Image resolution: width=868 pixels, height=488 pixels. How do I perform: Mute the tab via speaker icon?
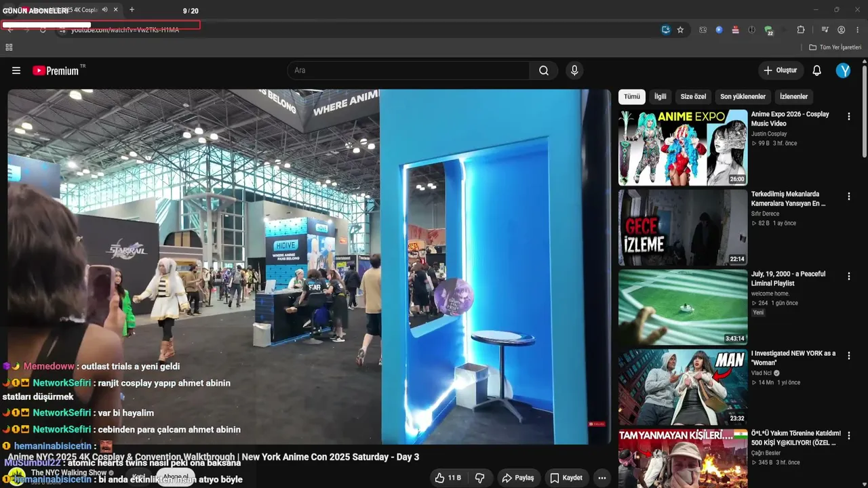(104, 10)
